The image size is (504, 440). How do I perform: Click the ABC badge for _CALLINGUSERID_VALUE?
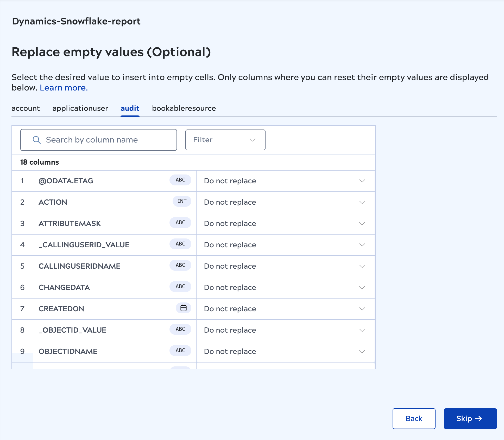pos(180,244)
